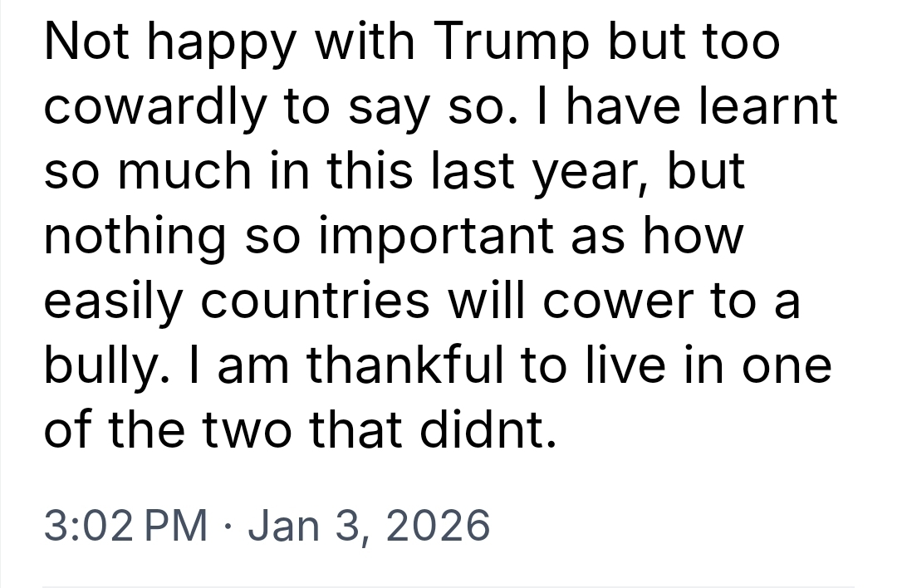Click the word "easily" in the tweet
This screenshot has height=588, width=897.
[110, 302]
